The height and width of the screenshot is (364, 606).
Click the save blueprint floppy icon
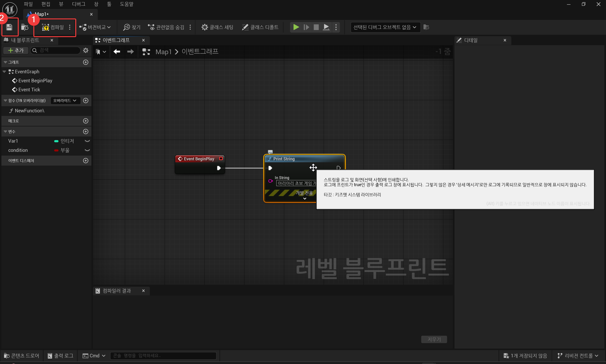(x=9, y=27)
